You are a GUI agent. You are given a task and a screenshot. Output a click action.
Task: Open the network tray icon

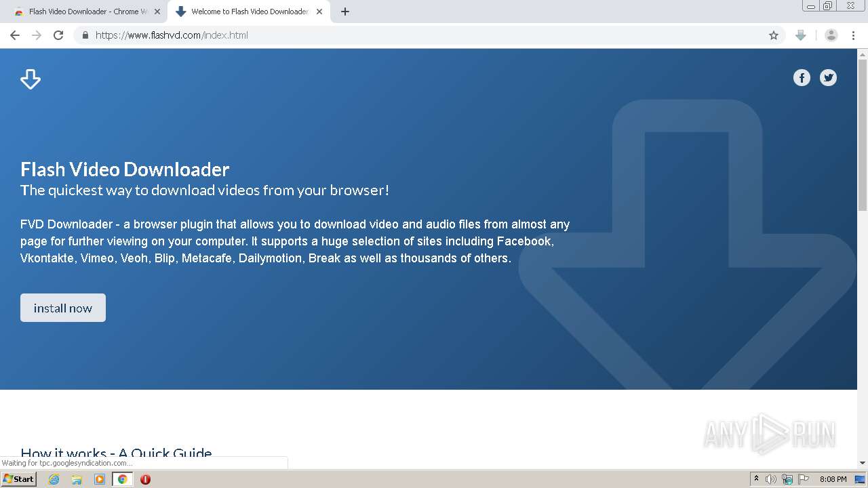tap(787, 479)
